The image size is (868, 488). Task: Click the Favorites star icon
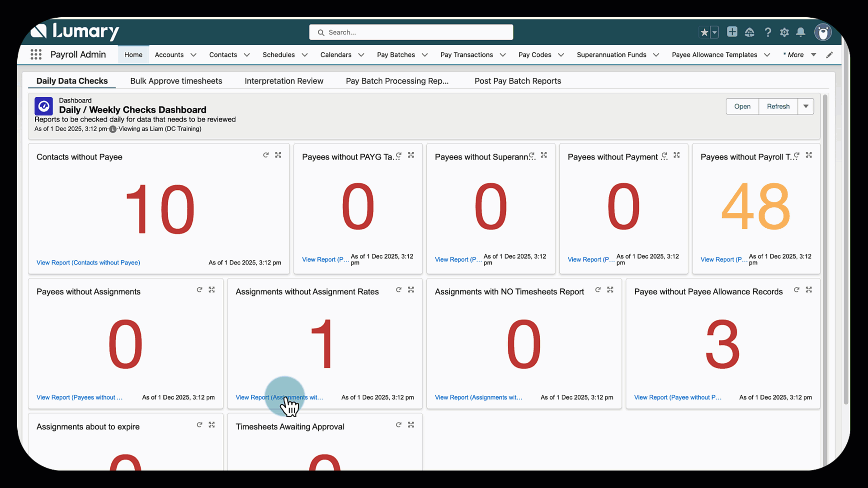704,32
